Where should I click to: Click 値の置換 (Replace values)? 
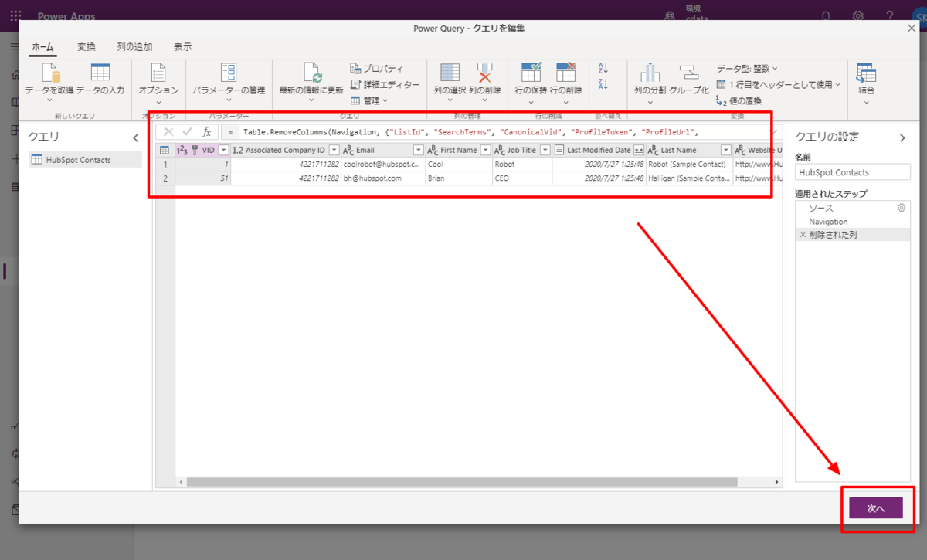point(739,100)
